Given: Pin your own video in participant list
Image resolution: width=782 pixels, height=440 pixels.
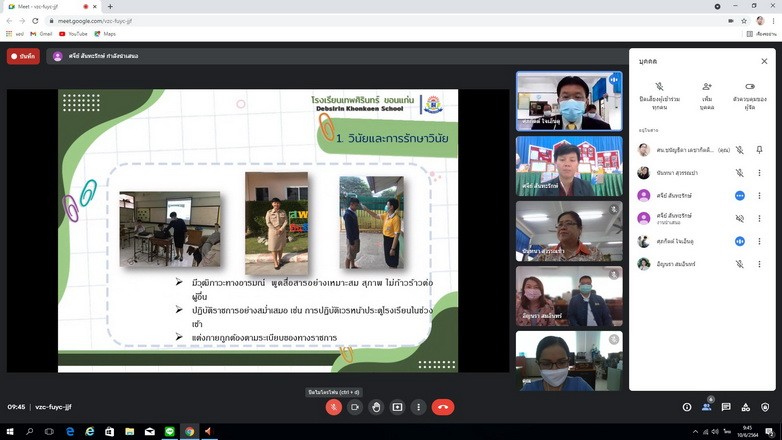Looking at the screenshot, I should [x=759, y=150].
